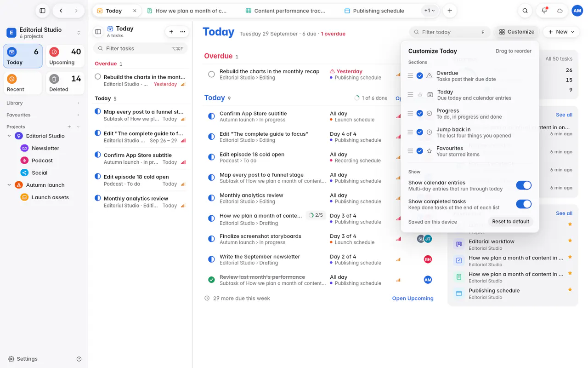Click the help icon beside Settings
Image resolution: width=588 pixels, height=368 pixels.
point(79,359)
